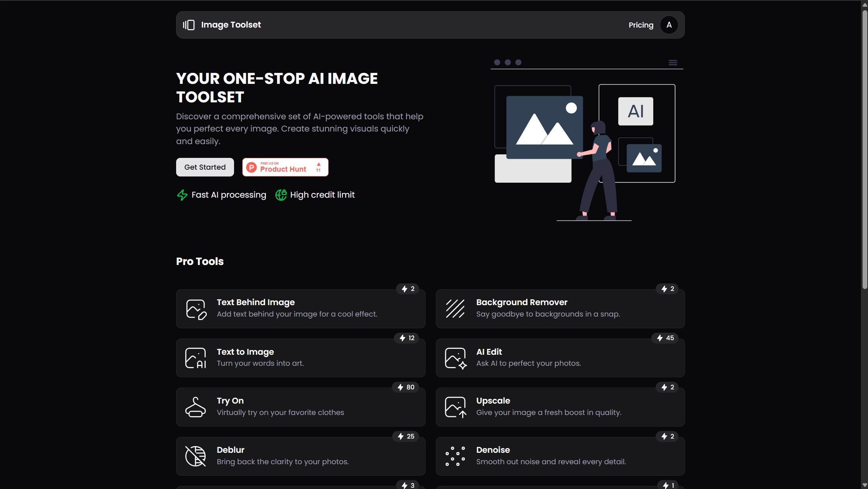Click the AI tile in hero illustration
868x489 pixels.
pyautogui.click(x=636, y=111)
